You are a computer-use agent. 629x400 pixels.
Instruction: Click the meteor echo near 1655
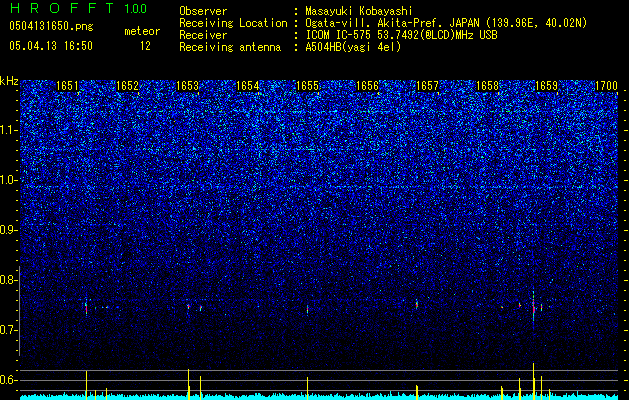click(x=308, y=309)
